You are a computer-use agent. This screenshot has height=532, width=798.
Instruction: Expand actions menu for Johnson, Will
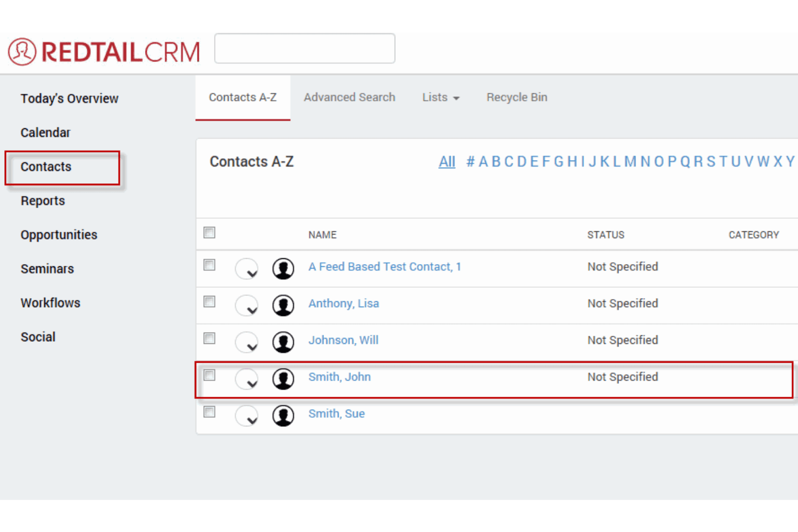point(246,342)
